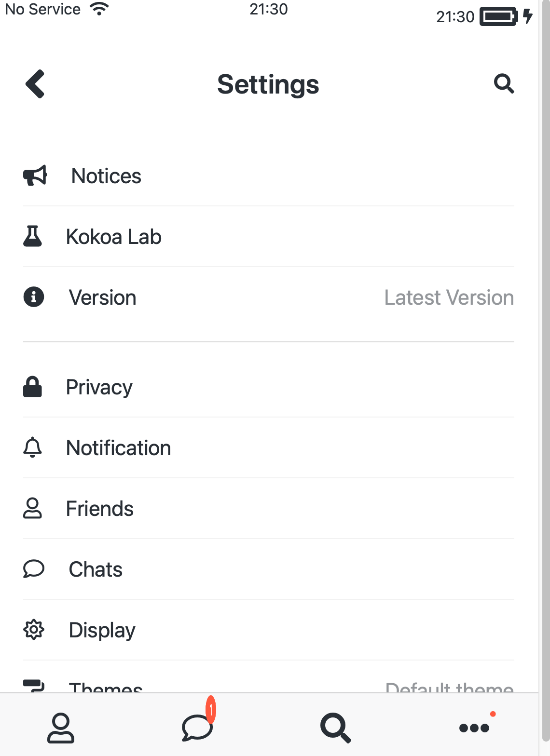Tap the Latest Version label
The image size is (550, 756).
pos(449,297)
